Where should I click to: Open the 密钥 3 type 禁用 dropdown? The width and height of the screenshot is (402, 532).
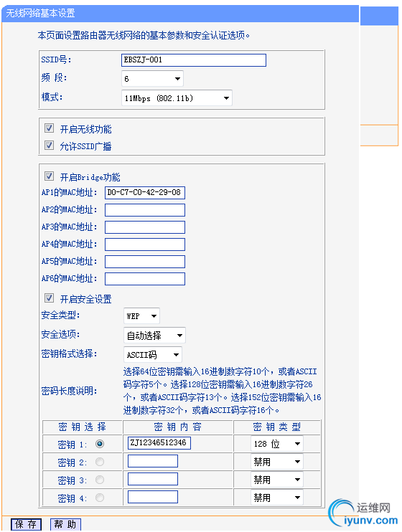coord(277,480)
